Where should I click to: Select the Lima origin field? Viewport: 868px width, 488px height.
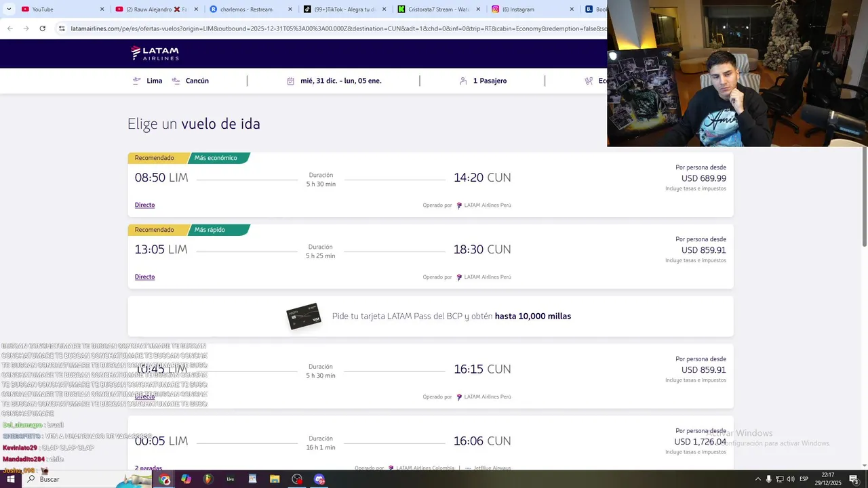[x=155, y=81]
